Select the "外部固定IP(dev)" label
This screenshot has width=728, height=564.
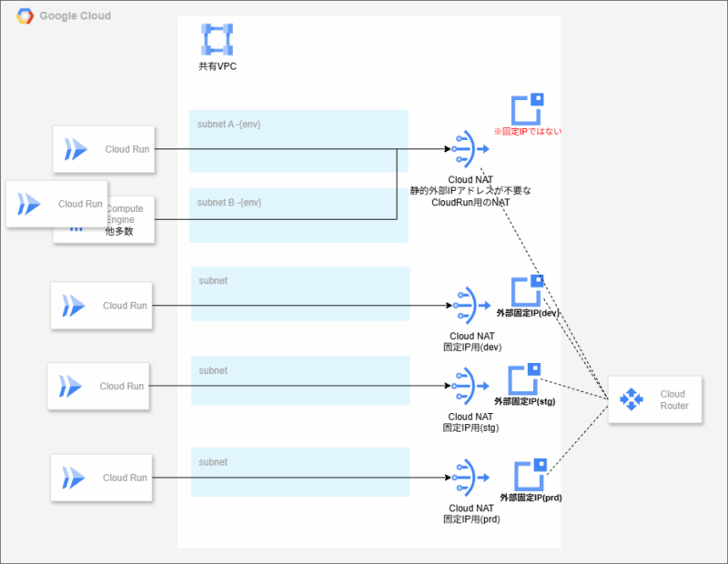point(528,313)
